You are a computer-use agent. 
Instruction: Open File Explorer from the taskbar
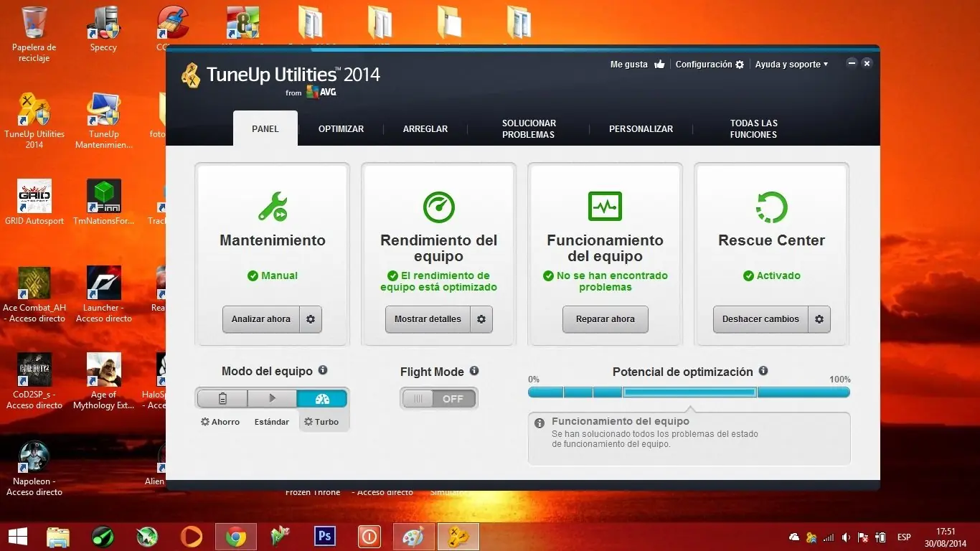[x=58, y=537]
